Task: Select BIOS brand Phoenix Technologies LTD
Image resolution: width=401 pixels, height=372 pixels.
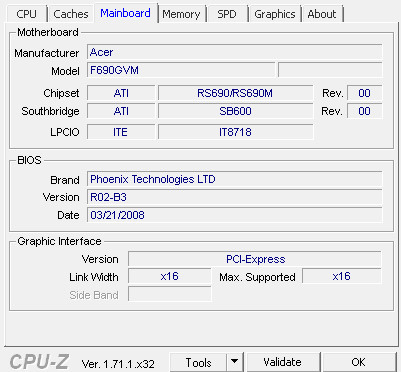Action: [x=234, y=179]
